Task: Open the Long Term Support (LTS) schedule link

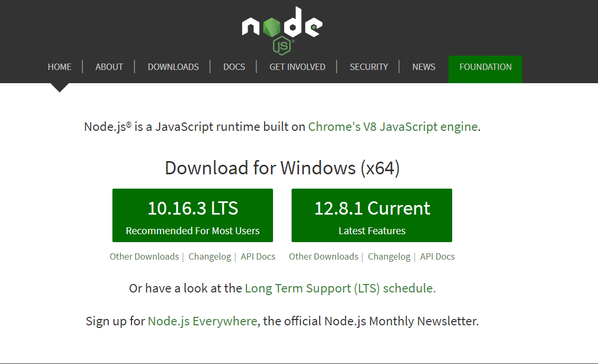Action: (340, 289)
